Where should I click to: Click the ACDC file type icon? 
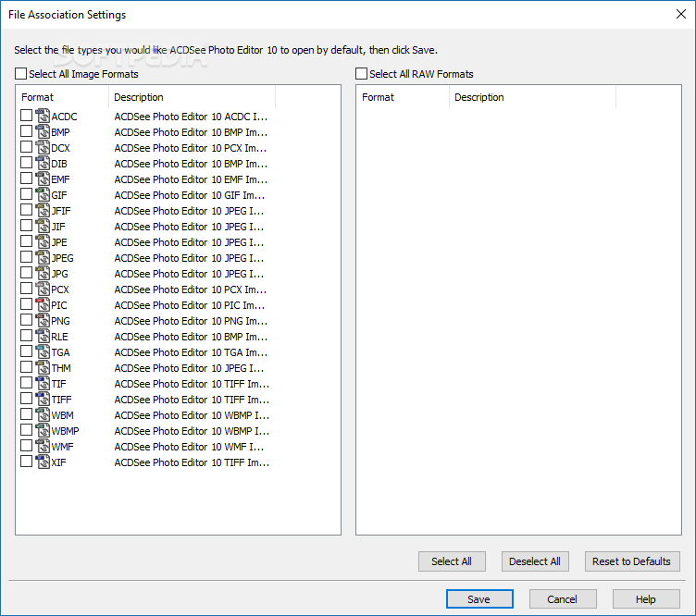click(43, 117)
